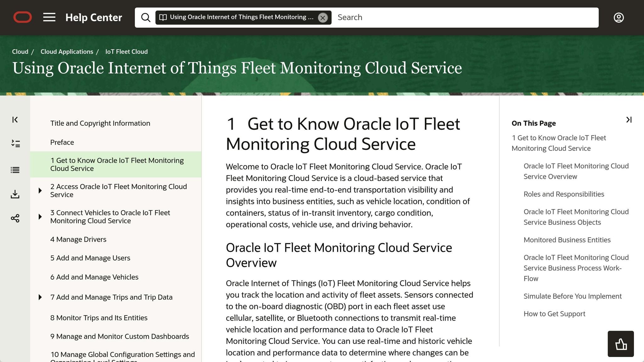
Task: Jump to Business Process Work-Flow section
Action: [576, 268]
